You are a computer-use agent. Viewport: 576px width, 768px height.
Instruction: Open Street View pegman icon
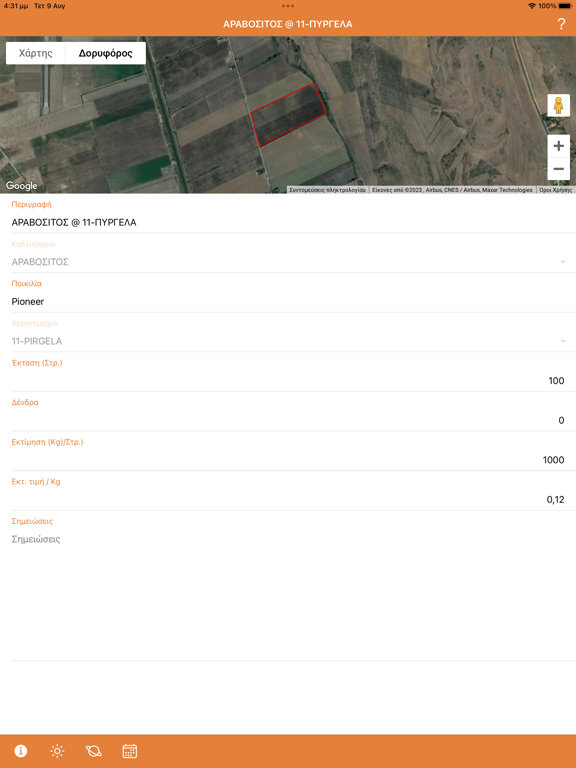558,105
